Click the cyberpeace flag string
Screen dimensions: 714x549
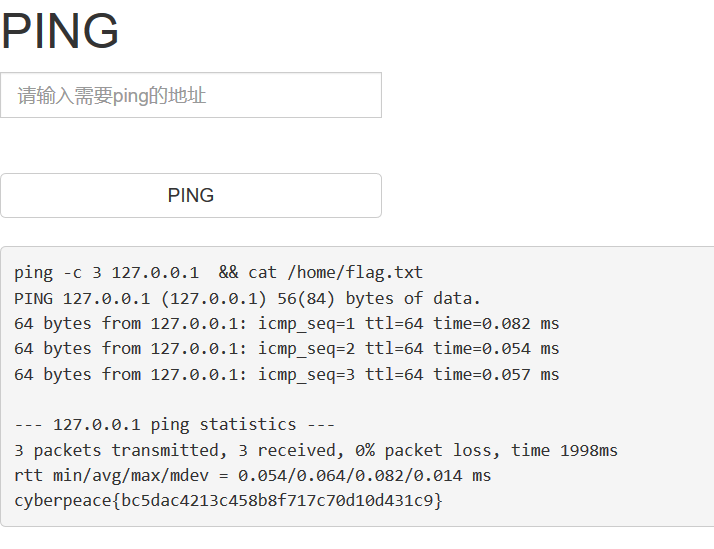[228, 499]
